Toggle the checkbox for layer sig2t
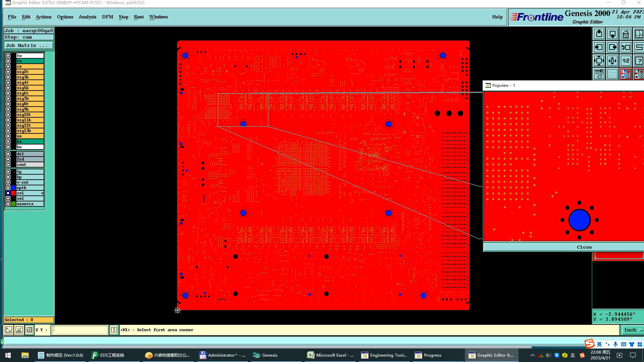Screen dimensions: 644x362 [x=8, y=72]
